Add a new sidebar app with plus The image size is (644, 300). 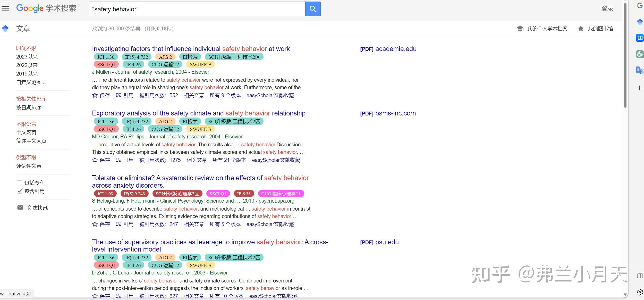(640, 88)
